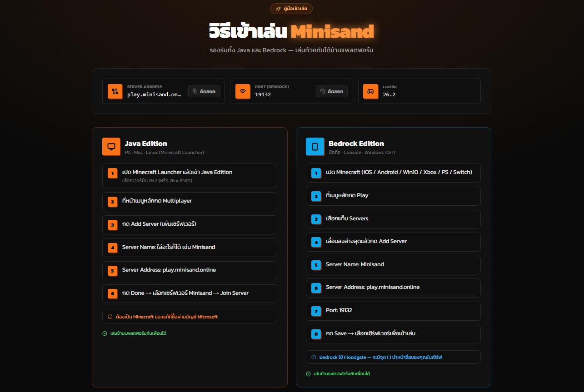Image resolution: width=584 pixels, height=392 pixels.
Task: Click the green check icon under the Bedrock steps
Action: click(308, 374)
